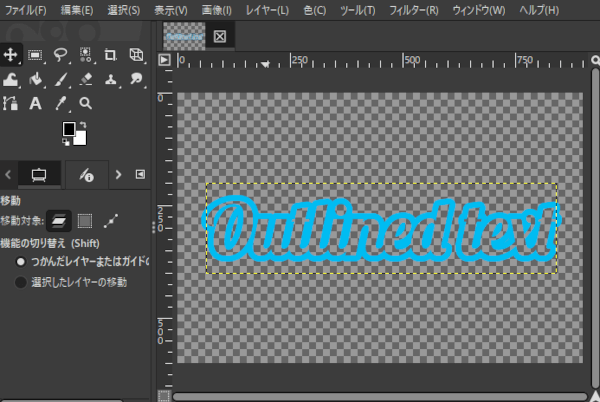Activate the Text tool
This screenshot has width=600, height=402.
(x=35, y=103)
